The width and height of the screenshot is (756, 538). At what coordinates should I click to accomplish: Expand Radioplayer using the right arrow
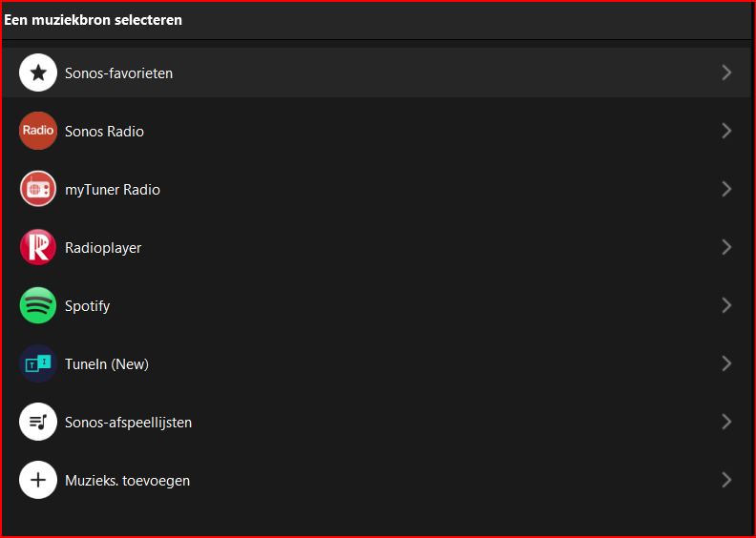tap(726, 247)
